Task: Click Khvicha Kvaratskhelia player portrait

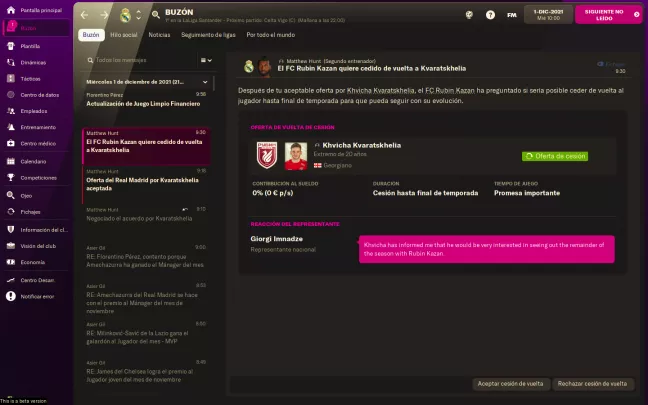Action: tap(296, 156)
